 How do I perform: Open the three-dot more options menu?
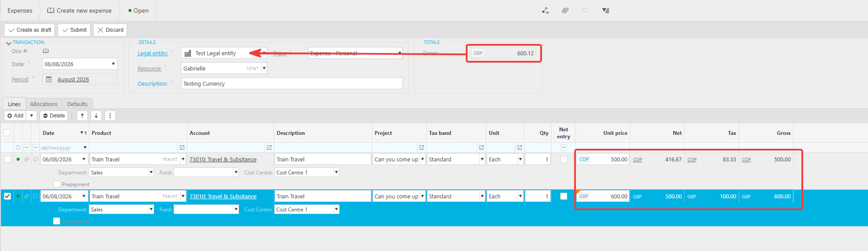click(x=110, y=116)
